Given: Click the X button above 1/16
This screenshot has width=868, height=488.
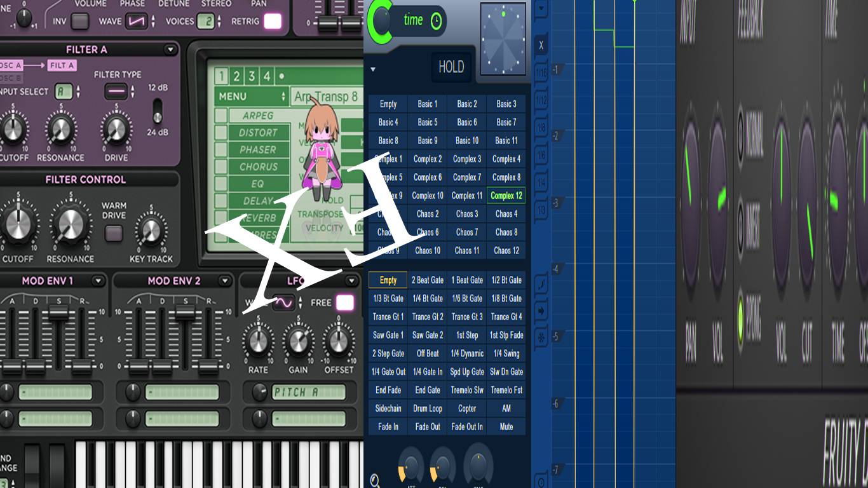Looking at the screenshot, I should (x=541, y=45).
